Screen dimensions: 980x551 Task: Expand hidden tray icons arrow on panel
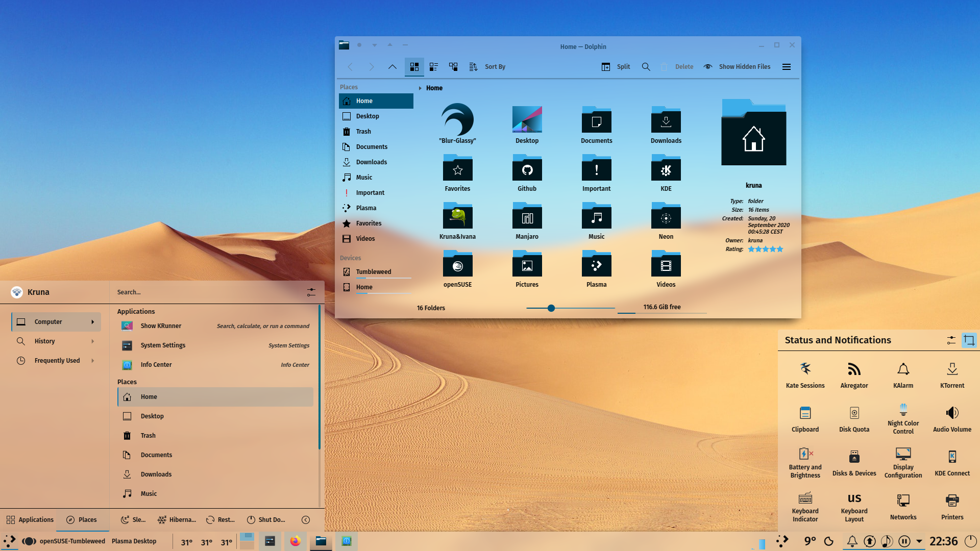[919, 541]
